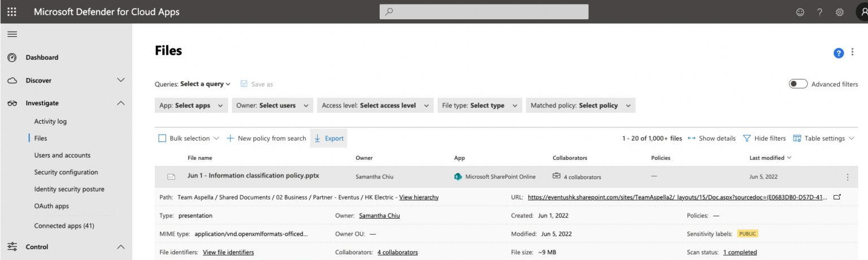Open URL in new window icon
The width and height of the screenshot is (868, 260).
tap(837, 197)
